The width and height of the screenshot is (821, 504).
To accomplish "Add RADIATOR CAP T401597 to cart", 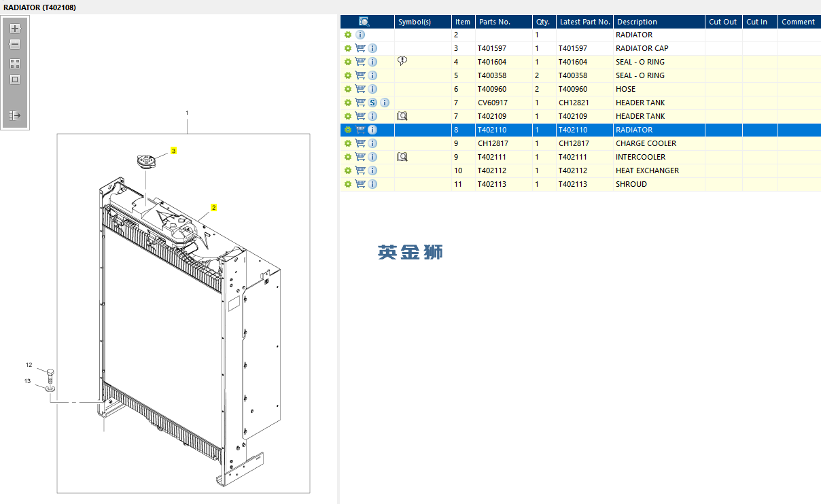I will click(360, 48).
